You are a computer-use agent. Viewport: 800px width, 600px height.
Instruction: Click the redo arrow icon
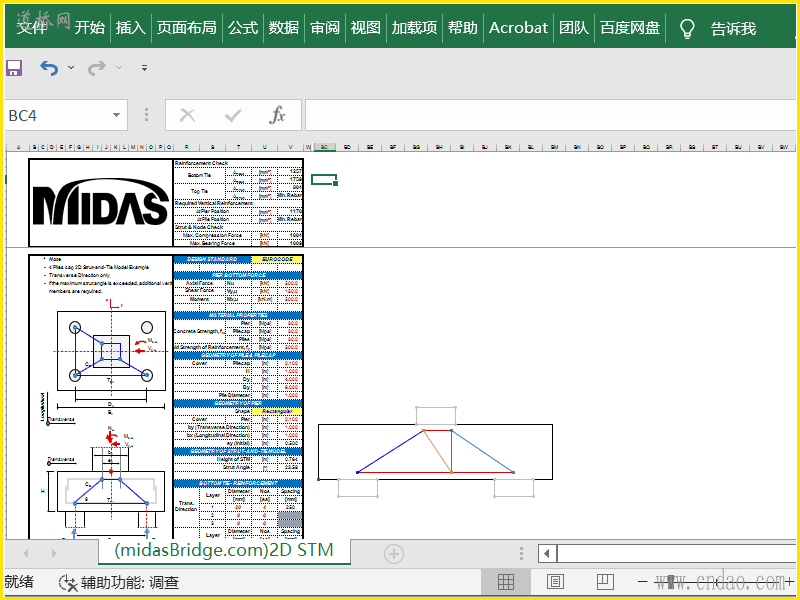point(97,67)
